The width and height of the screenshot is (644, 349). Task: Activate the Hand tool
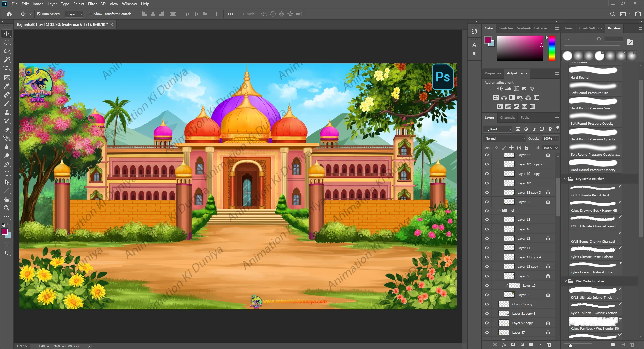point(7,200)
